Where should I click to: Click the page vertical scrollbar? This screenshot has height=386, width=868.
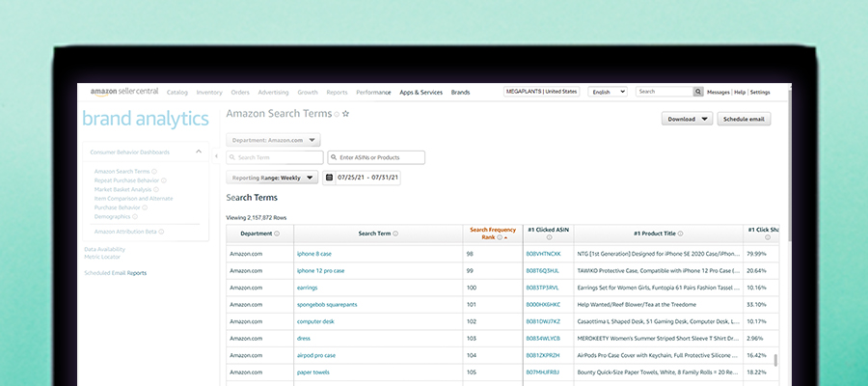[x=789, y=166]
